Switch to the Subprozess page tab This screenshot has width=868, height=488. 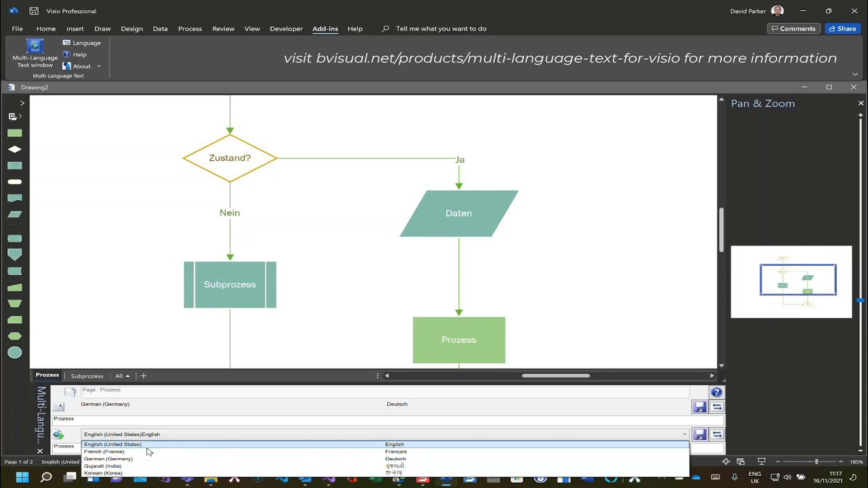(x=87, y=375)
